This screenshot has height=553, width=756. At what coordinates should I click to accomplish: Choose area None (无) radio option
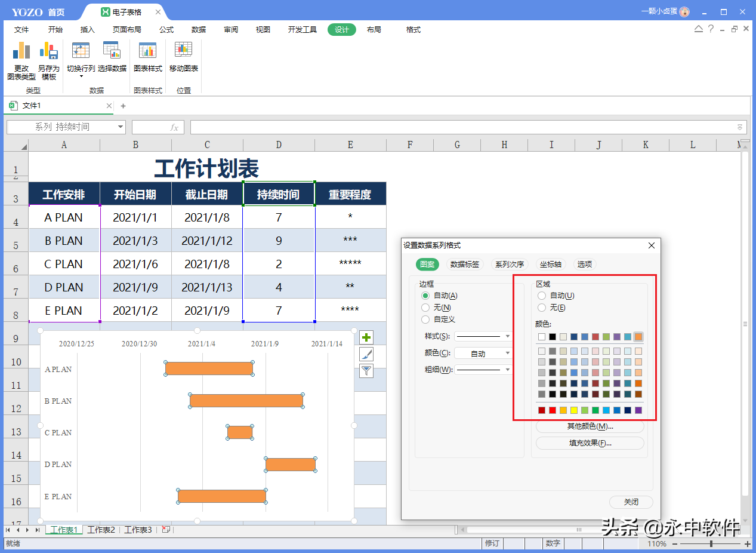542,308
